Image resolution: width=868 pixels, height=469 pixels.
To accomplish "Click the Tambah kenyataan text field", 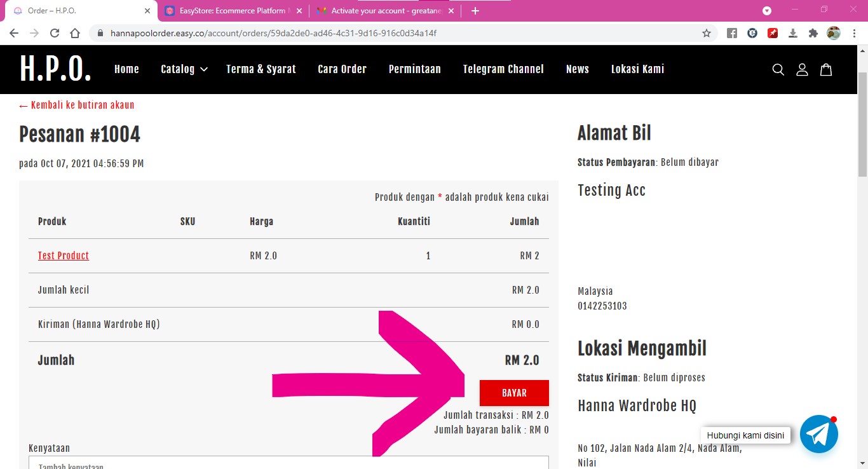I will click(288, 463).
